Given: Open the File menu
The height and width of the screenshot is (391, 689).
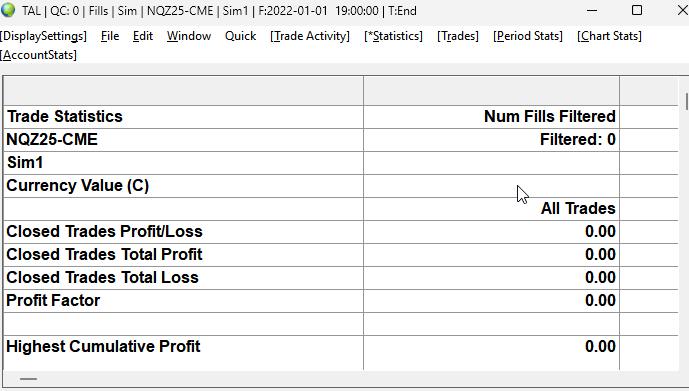Looking at the screenshot, I should (x=110, y=36).
